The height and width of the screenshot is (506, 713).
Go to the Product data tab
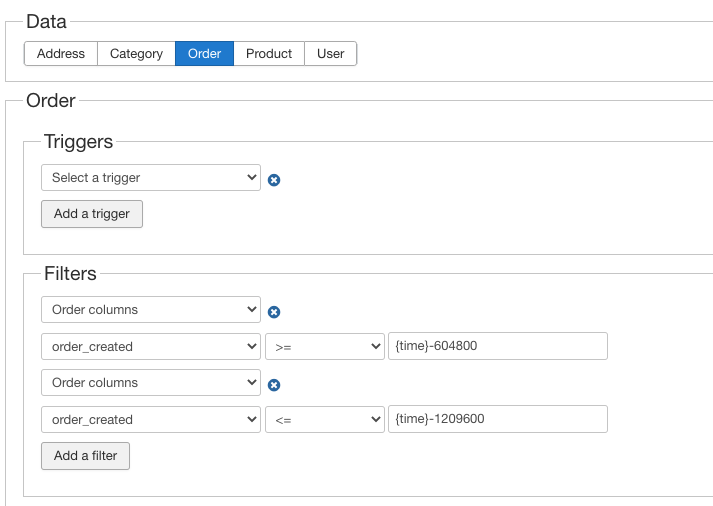pos(269,54)
